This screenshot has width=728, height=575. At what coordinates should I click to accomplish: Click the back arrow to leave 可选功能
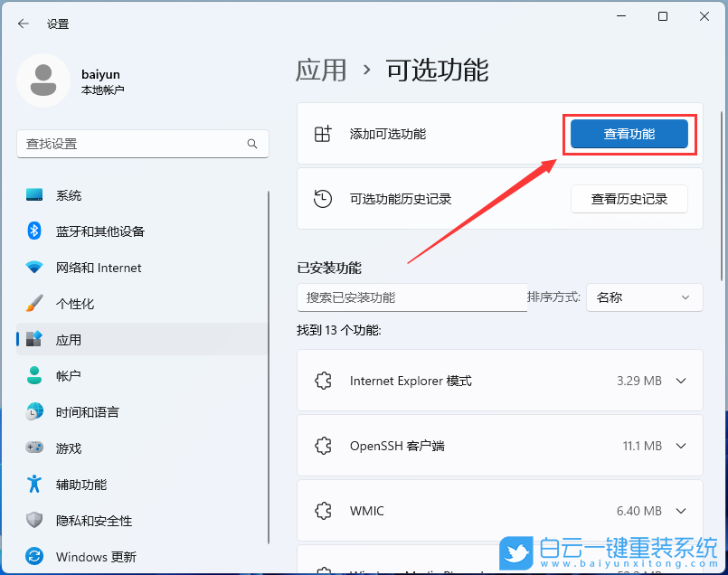(22, 24)
